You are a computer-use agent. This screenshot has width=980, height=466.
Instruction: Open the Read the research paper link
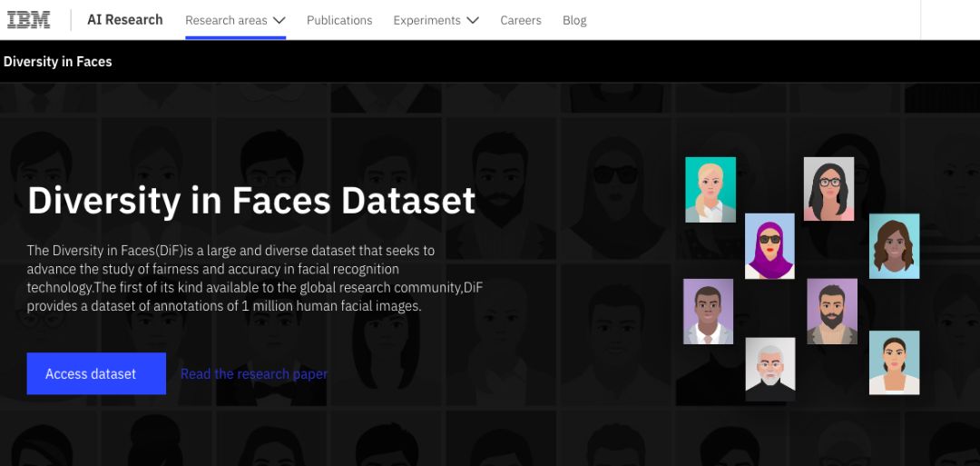pyautogui.click(x=254, y=374)
